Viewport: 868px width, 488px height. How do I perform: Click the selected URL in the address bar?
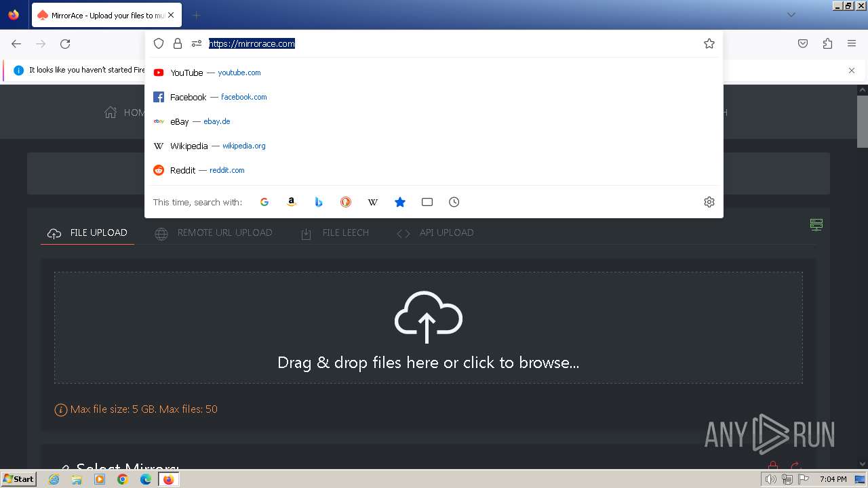click(252, 43)
